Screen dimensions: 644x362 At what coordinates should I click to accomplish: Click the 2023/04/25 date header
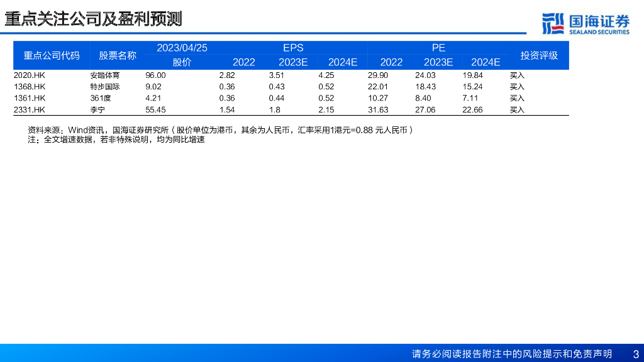tap(182, 48)
